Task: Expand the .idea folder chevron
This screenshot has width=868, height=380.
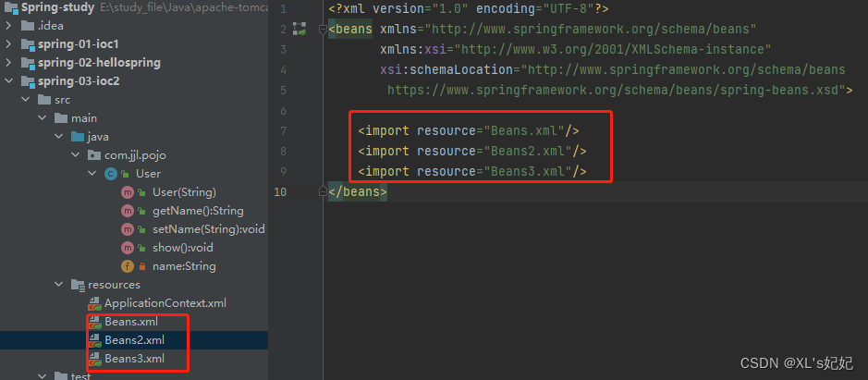Action: [x=8, y=26]
